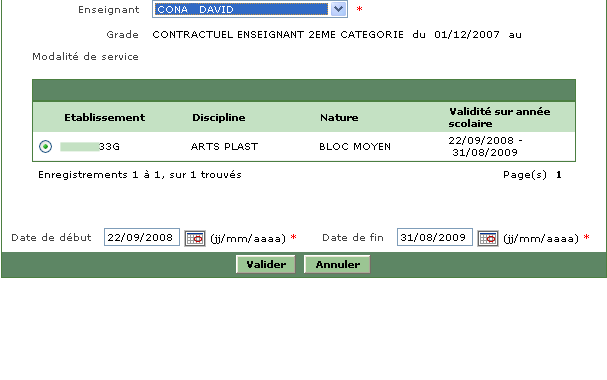Go to page 1 of results

(559, 175)
